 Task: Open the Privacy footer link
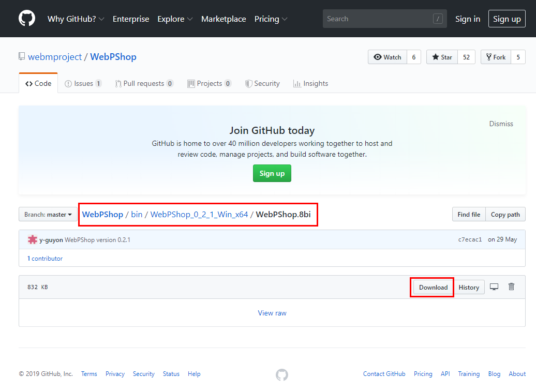tap(115, 374)
